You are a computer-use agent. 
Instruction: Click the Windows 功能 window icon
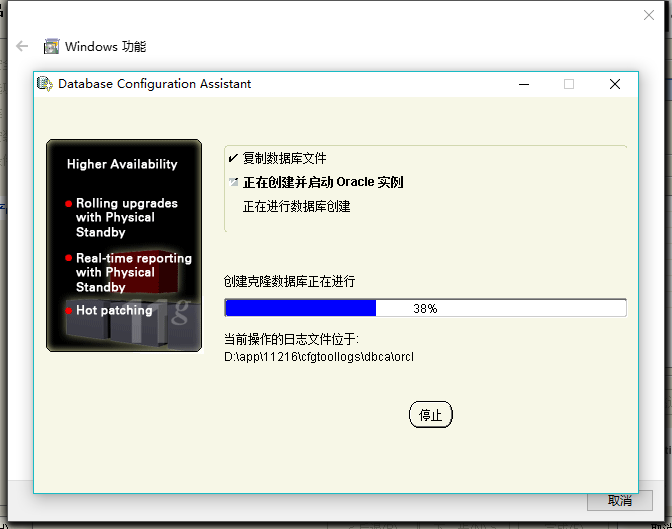pos(51,46)
